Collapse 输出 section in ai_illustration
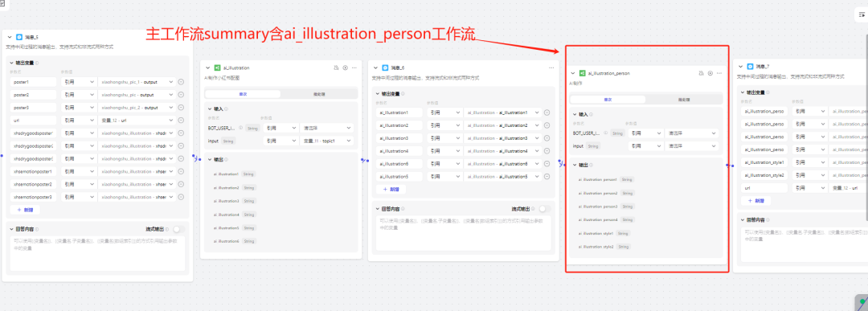Screen dimensions: 868x311 pyautogui.click(x=210, y=159)
